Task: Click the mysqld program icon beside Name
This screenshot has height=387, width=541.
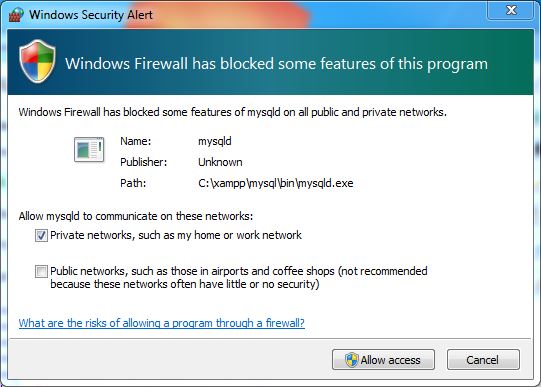Action: pyautogui.click(x=89, y=149)
